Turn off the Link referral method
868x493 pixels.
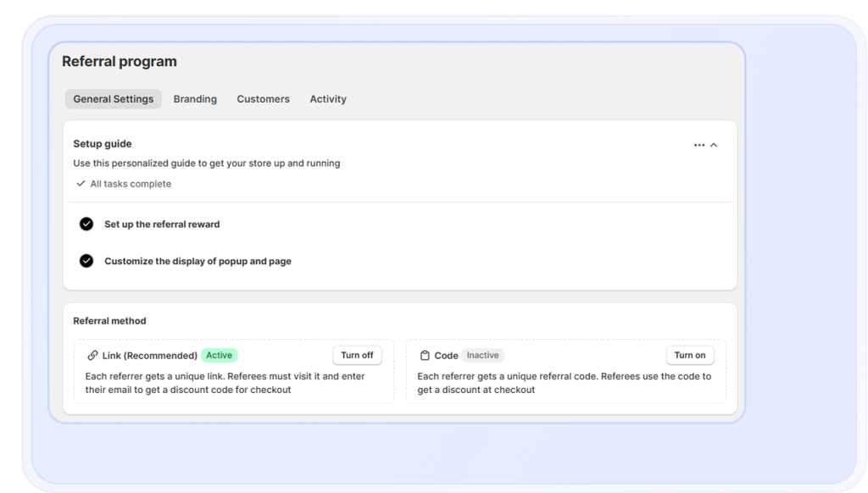pos(357,355)
